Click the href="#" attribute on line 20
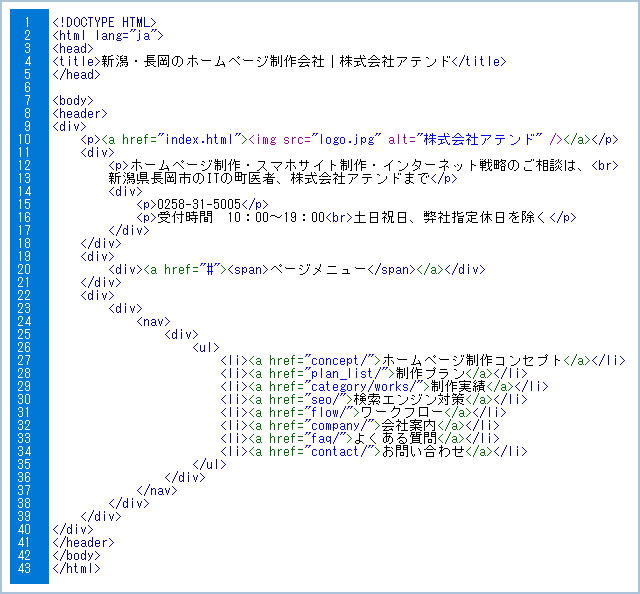The image size is (640, 594). tap(191, 269)
